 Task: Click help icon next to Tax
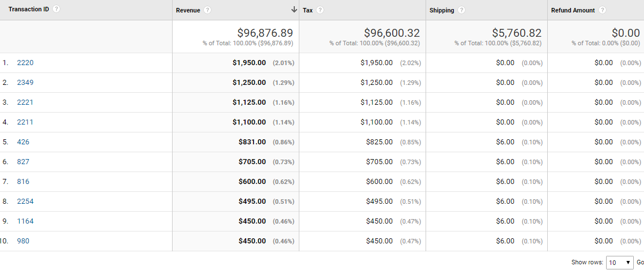point(320,10)
